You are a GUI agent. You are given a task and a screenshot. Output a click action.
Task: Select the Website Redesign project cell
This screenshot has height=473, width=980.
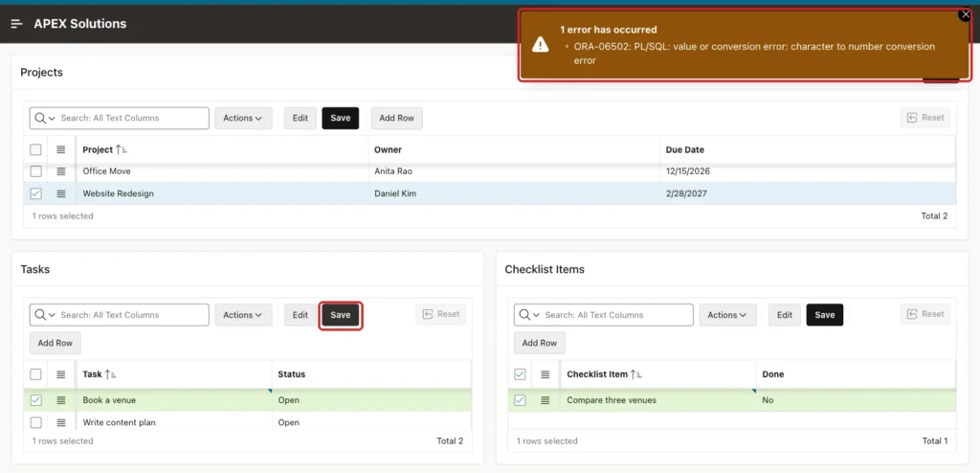222,194
